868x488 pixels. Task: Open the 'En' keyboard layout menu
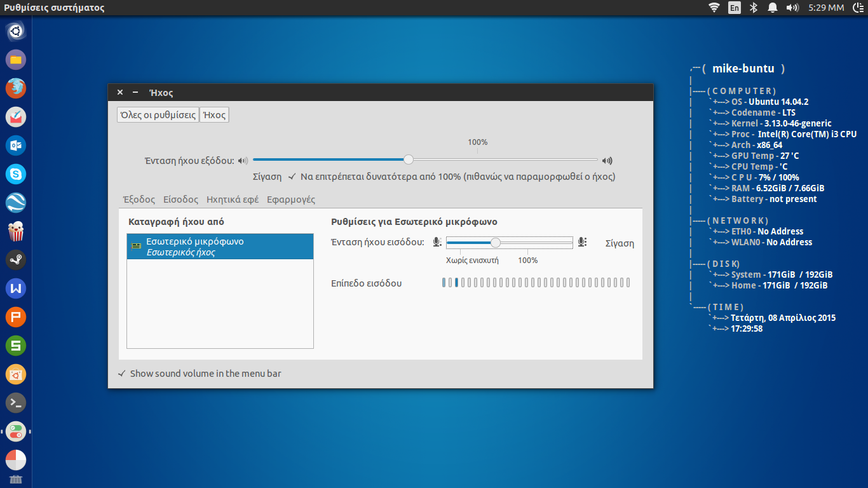point(735,8)
